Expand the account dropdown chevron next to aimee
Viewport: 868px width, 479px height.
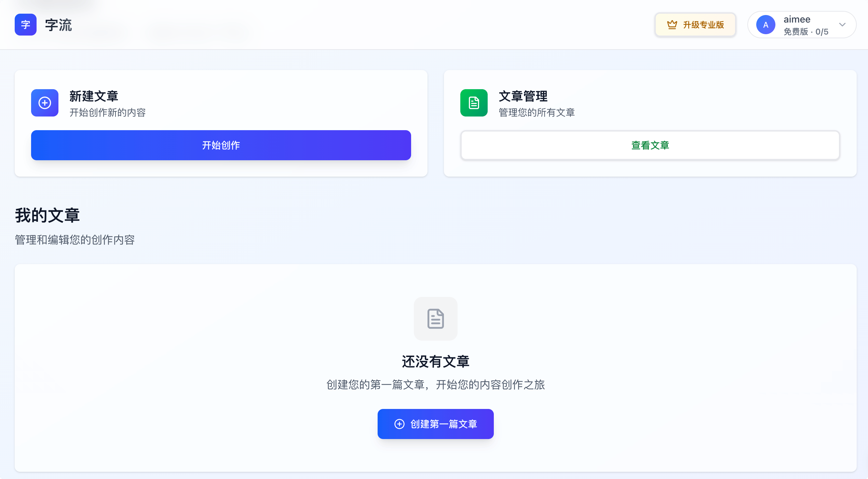click(842, 24)
